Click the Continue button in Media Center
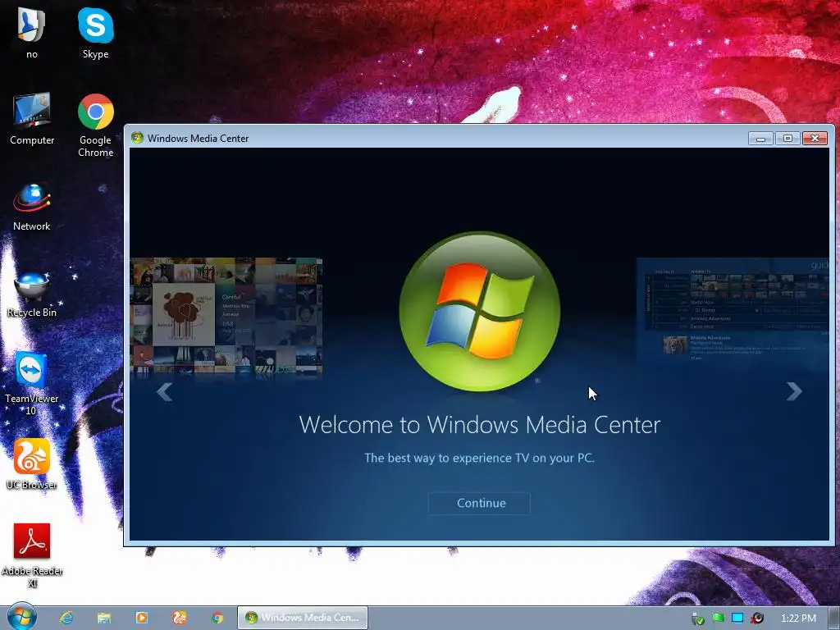Screen dimensions: 840x630 pyautogui.click(x=479, y=503)
